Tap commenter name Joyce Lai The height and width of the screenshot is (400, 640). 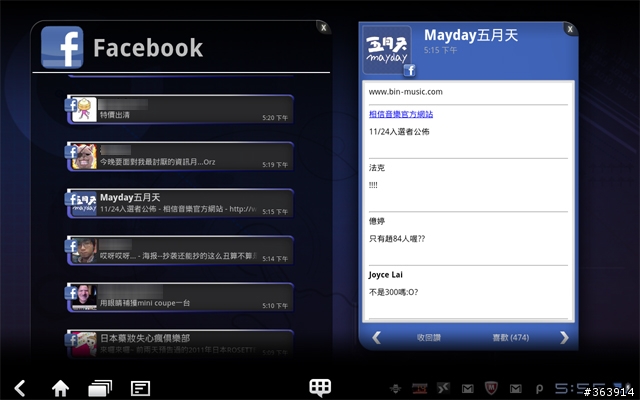(385, 275)
